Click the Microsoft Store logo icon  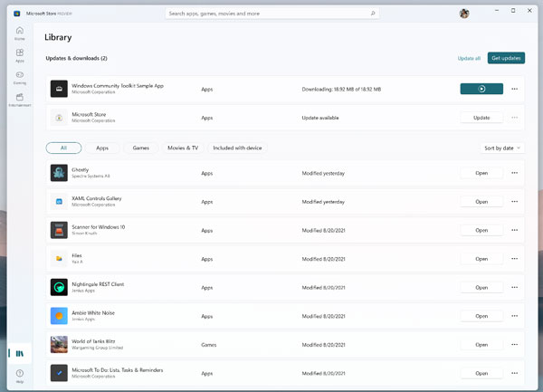pyautogui.click(x=16, y=14)
